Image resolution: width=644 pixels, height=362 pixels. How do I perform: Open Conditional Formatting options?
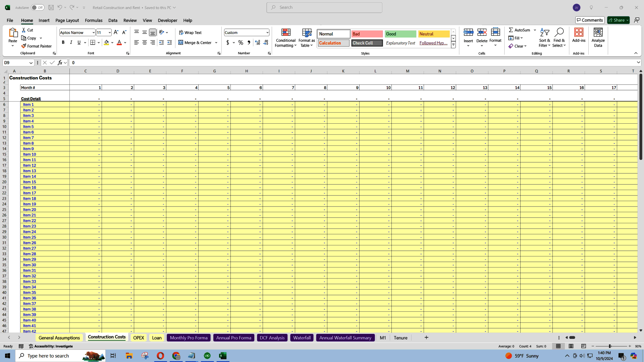pyautogui.click(x=285, y=38)
